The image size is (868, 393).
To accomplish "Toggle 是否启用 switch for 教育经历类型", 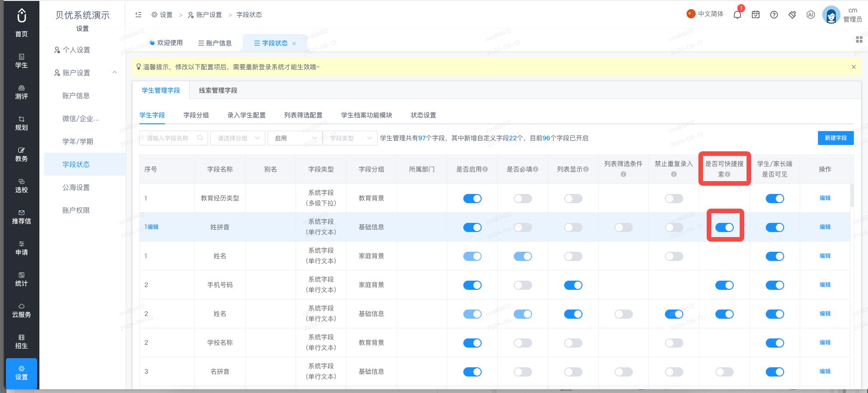I will (472, 199).
